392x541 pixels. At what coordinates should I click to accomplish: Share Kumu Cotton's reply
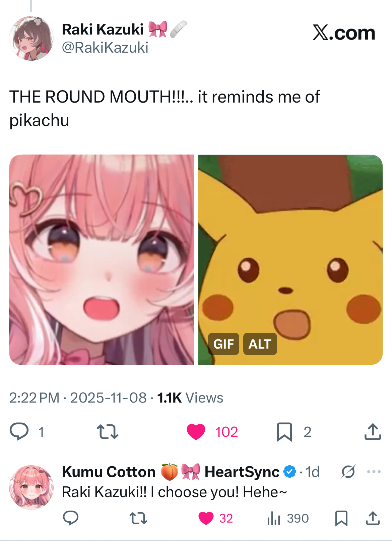[373, 518]
